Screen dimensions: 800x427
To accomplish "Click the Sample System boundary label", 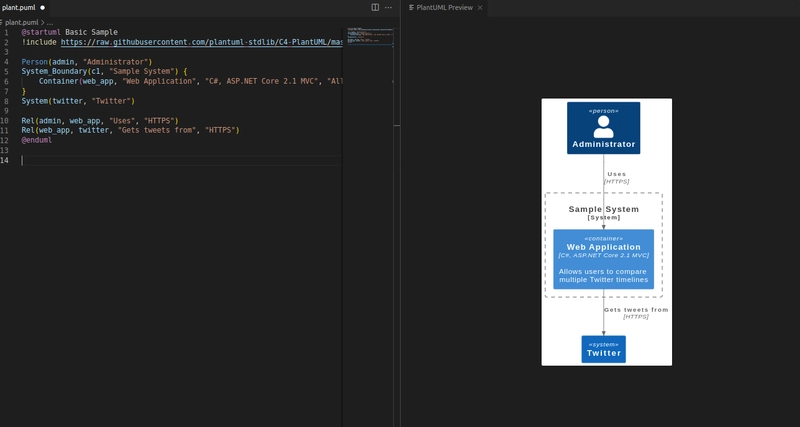I will pos(603,209).
